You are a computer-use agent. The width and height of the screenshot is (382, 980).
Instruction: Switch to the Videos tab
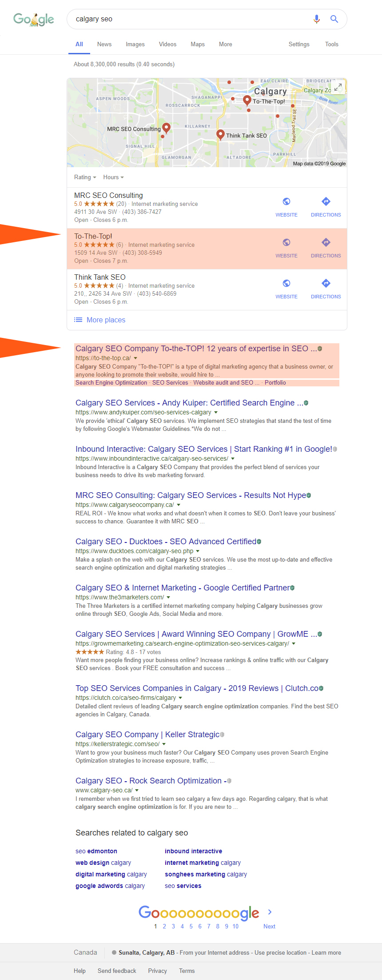pos(167,44)
